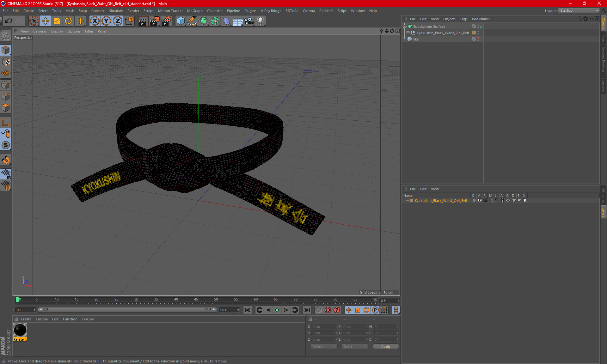Toggle X axis lock
The image size is (607, 364).
click(95, 21)
